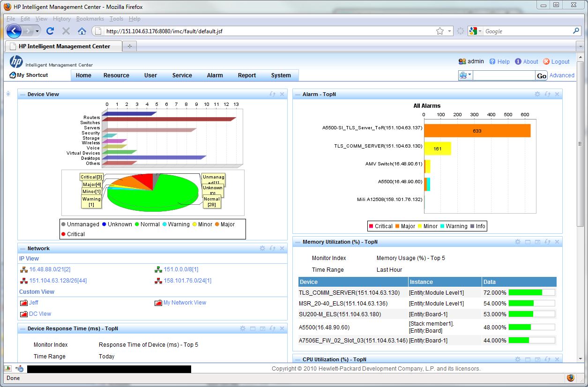Open subnet 158.101.76.0/24[1]
588x387 pixels.
point(187,281)
